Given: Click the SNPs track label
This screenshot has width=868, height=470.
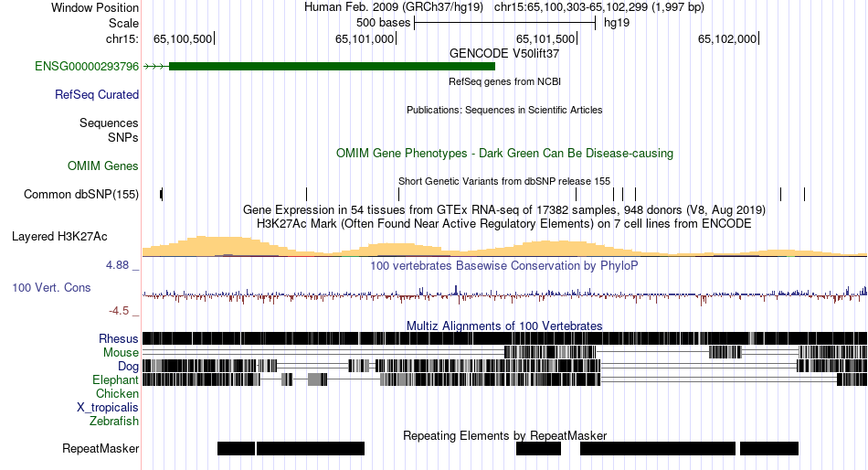Looking at the screenshot, I should (x=123, y=137).
